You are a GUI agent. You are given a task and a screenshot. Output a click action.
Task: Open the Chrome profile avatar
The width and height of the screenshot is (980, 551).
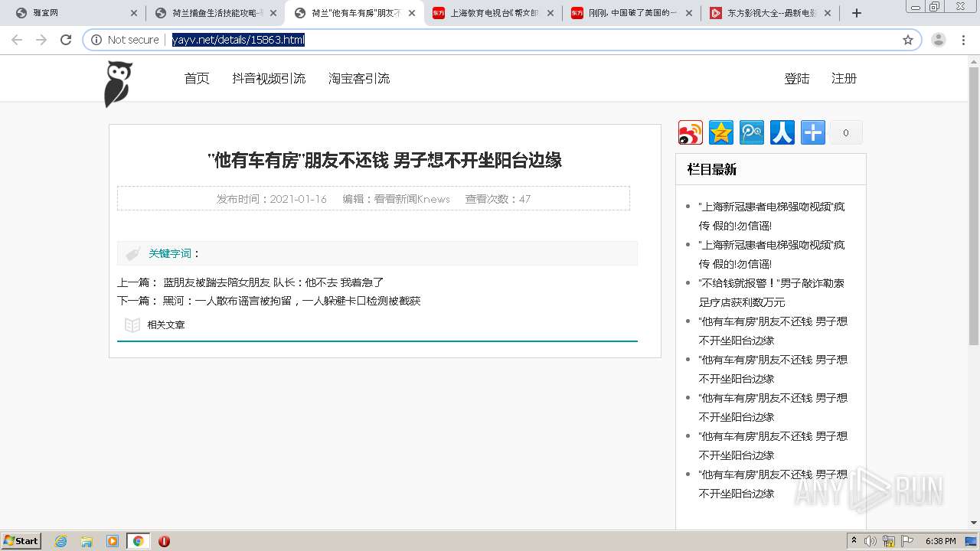point(939,40)
